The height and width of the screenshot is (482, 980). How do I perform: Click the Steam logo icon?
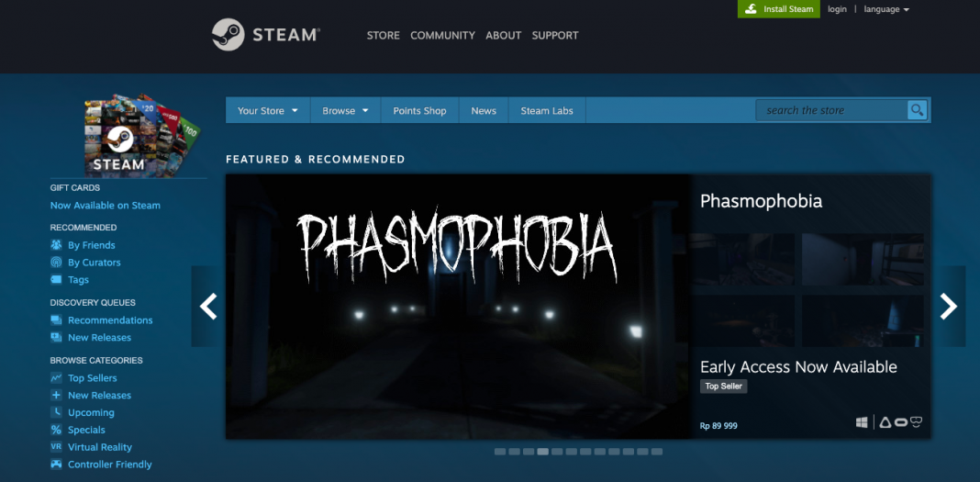click(228, 35)
